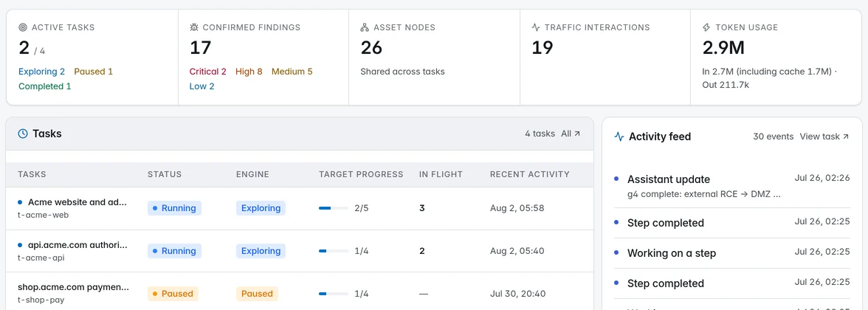Open the api.acme.com task row

tap(300, 251)
